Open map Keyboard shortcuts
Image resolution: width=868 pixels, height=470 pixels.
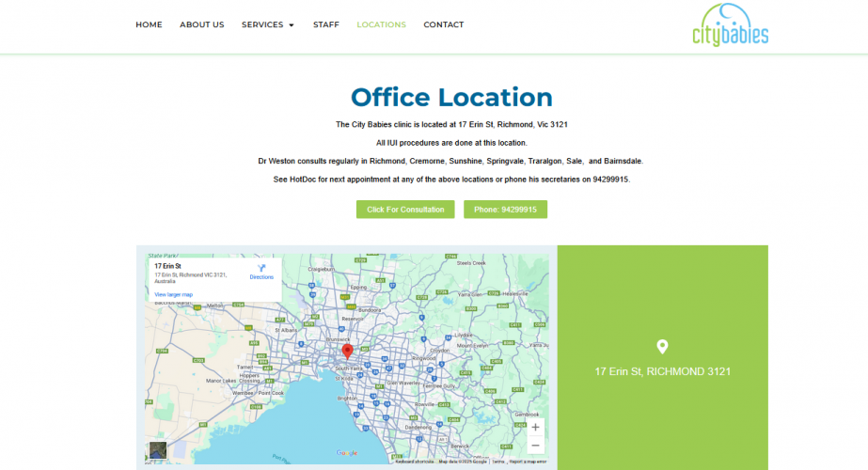point(415,462)
